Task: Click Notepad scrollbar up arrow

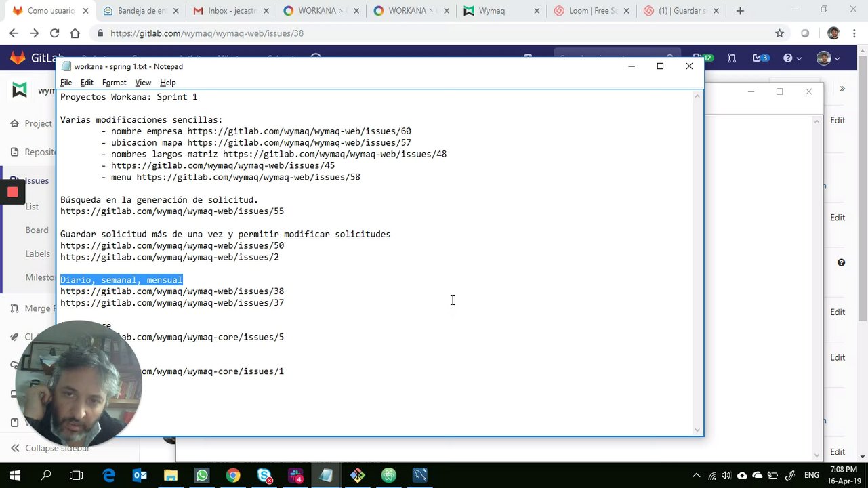Action: tap(697, 96)
